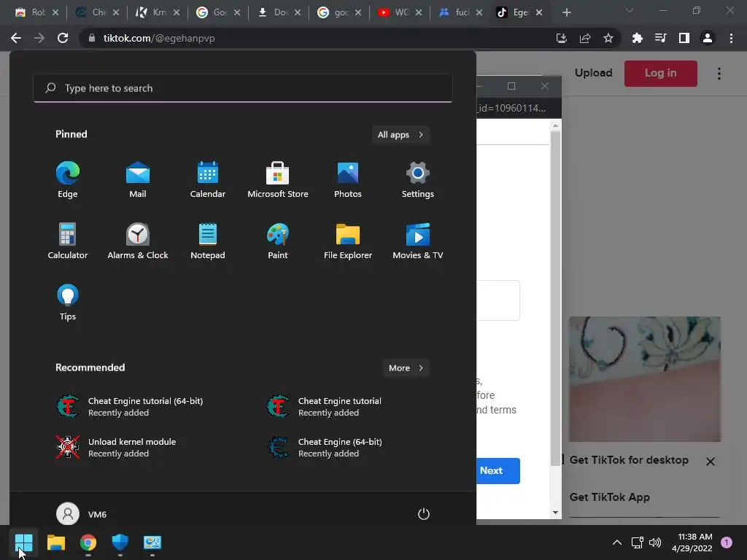
Task: Click the install app icon in address bar
Action: pos(561,38)
